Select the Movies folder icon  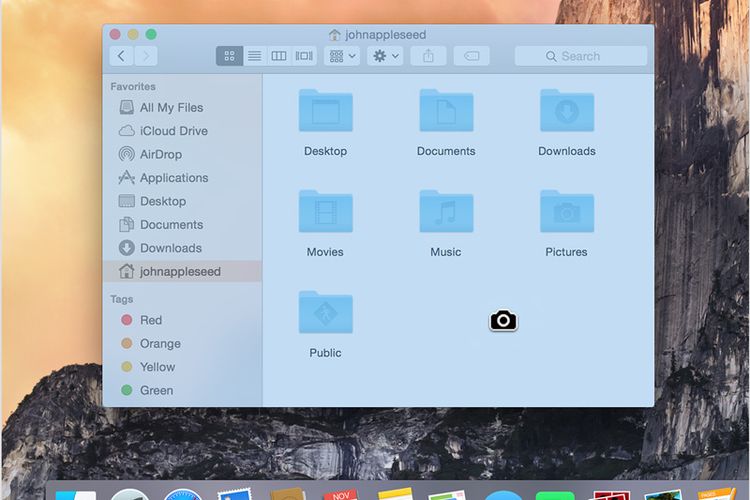tap(326, 211)
